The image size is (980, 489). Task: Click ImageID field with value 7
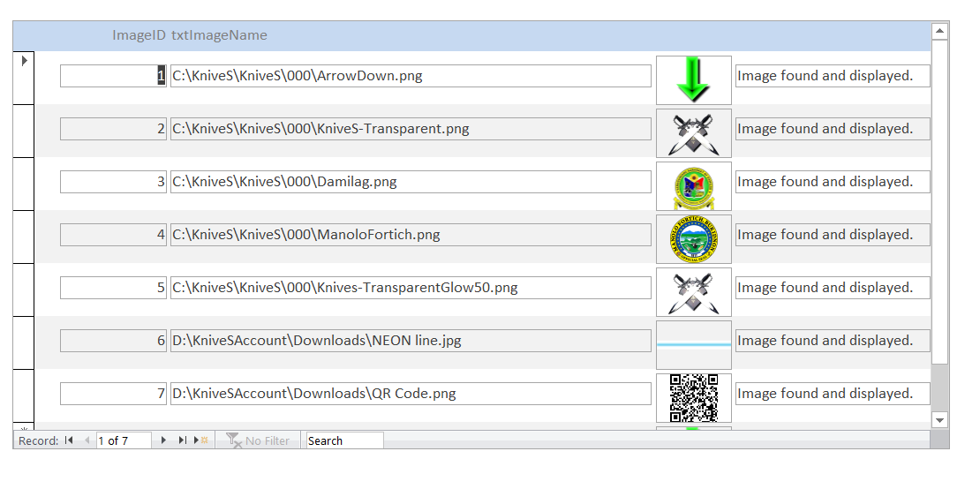pos(113,395)
